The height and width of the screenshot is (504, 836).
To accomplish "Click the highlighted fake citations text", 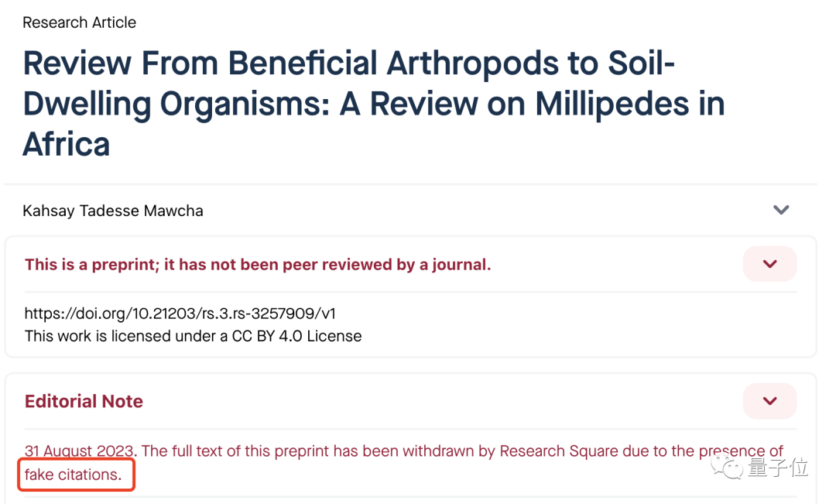I will coord(74,474).
